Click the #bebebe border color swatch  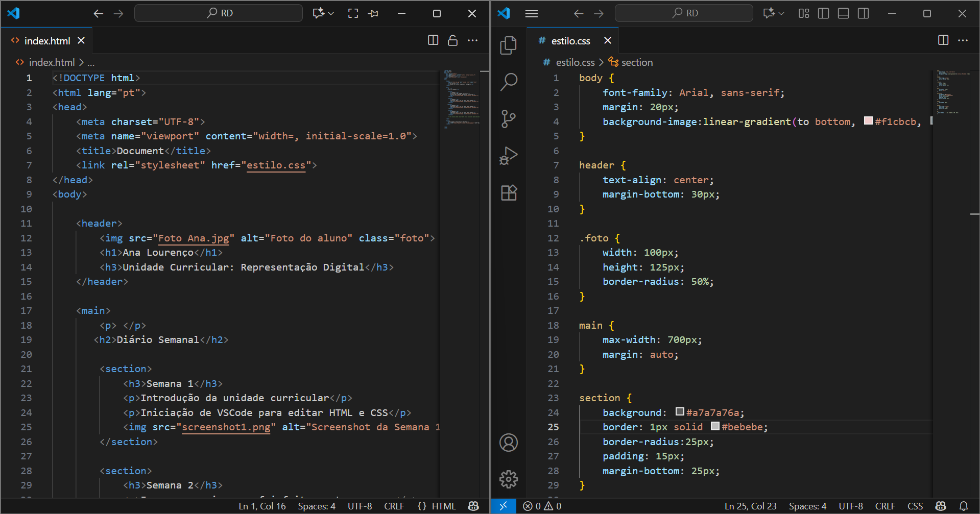tap(715, 426)
